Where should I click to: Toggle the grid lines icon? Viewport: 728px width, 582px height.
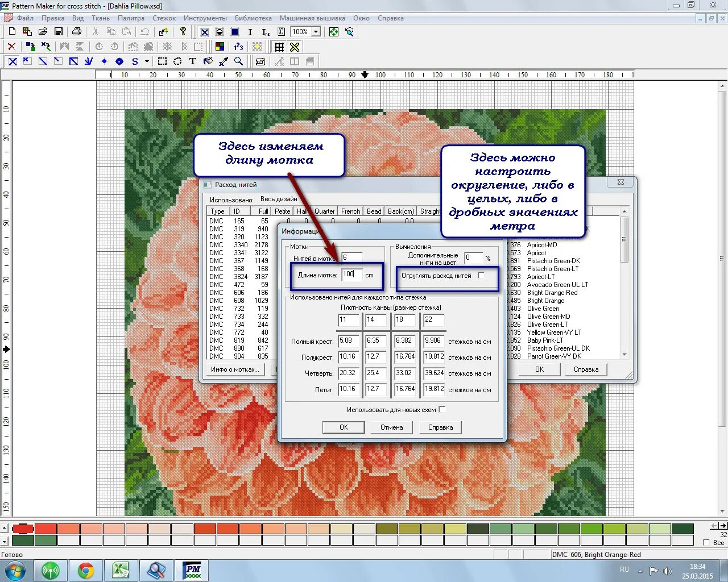tap(279, 47)
